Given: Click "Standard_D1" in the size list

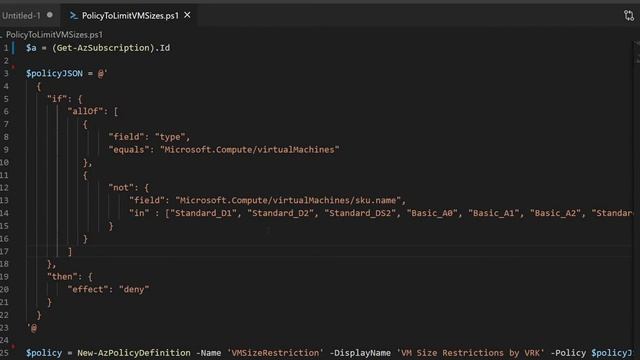Looking at the screenshot, I should point(203,213).
